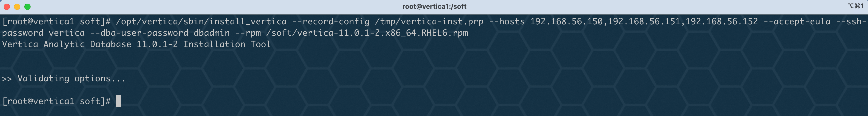Close the terminal with the red button
868x116 pixels.
pos(7,7)
